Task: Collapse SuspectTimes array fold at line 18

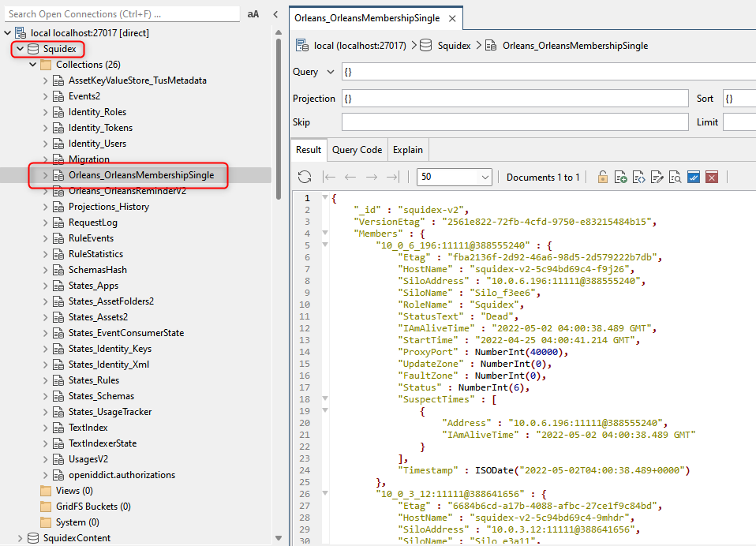Action: 324,398
